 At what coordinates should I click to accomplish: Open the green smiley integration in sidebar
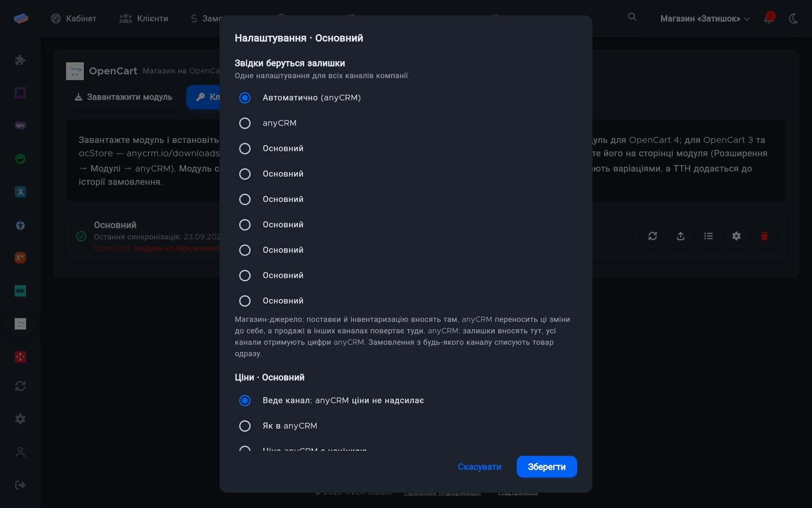click(x=20, y=158)
